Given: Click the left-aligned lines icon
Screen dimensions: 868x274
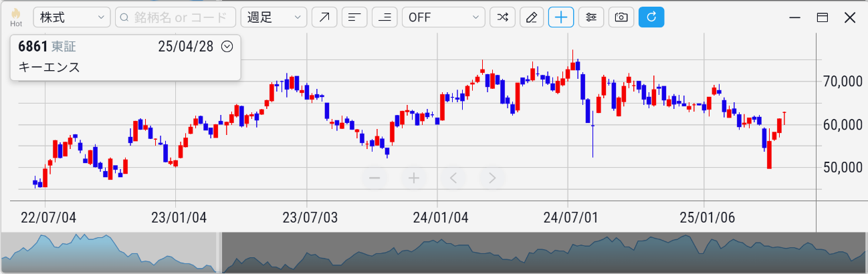Looking at the screenshot, I should 354,17.
